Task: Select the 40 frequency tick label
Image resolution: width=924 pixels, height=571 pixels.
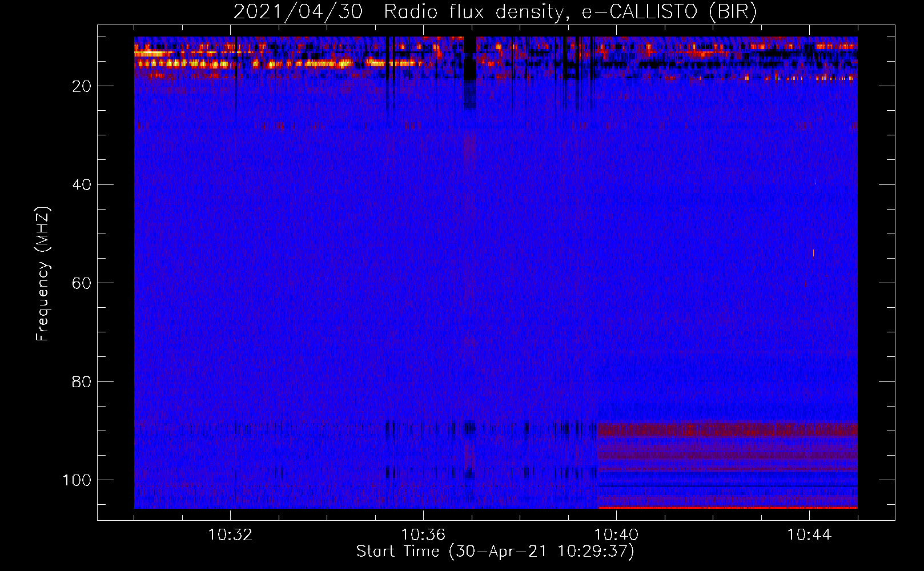Action: pyautogui.click(x=82, y=184)
